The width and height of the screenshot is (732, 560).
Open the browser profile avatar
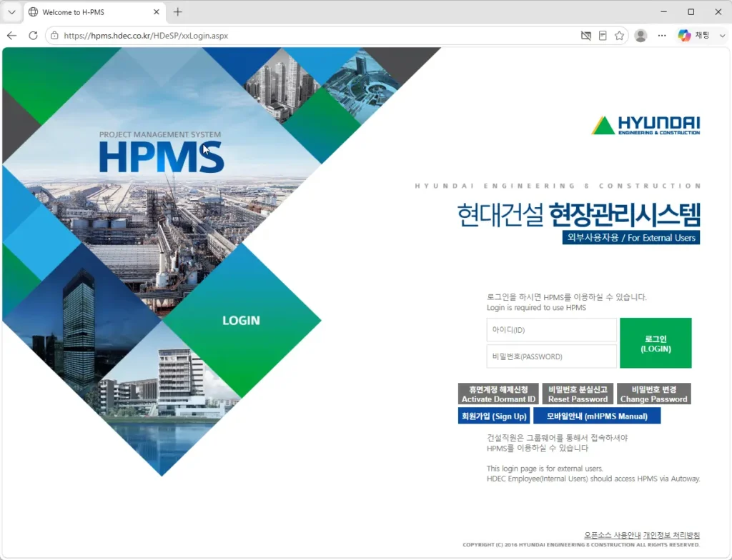pos(640,36)
